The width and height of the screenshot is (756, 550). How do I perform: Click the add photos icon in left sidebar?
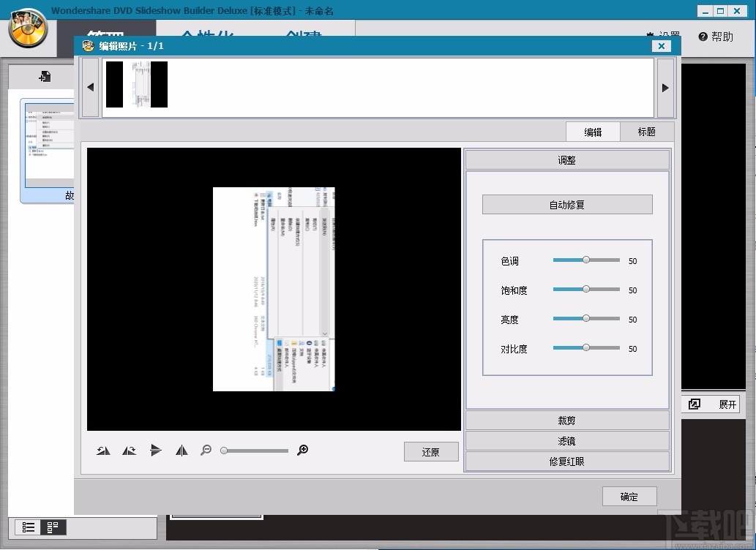[x=44, y=76]
